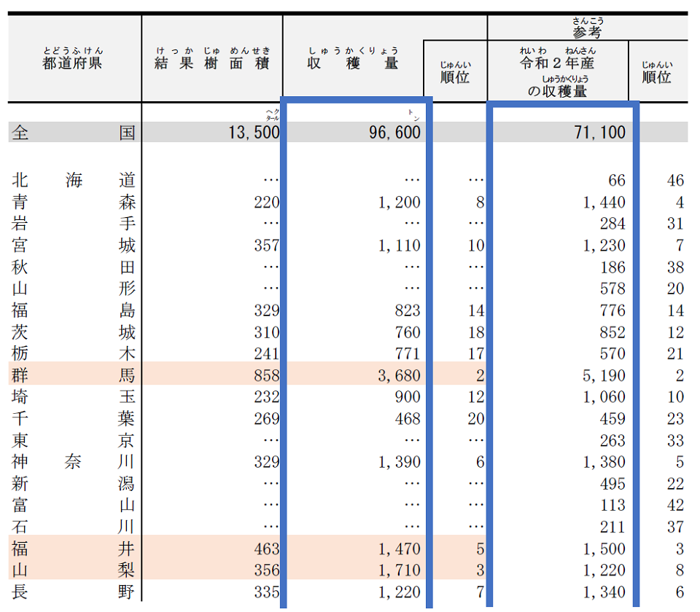
Task: Click the 埼玉 reference value 1,060
Action: pyautogui.click(x=604, y=397)
